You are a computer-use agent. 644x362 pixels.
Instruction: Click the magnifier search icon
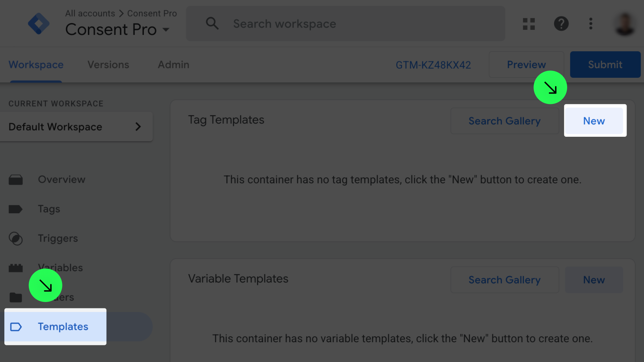[x=212, y=24]
